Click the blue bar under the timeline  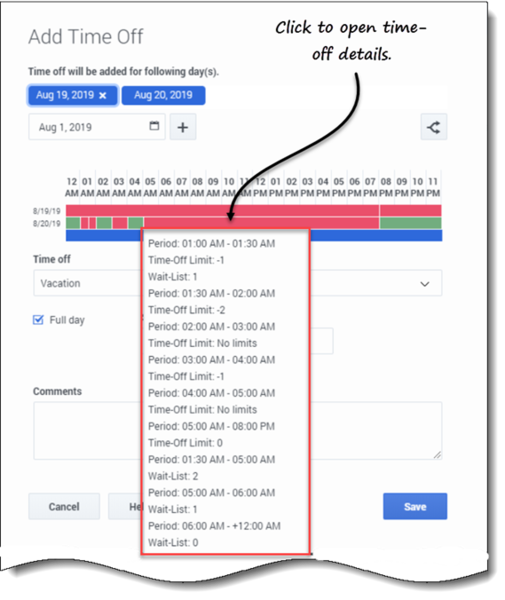(376, 235)
